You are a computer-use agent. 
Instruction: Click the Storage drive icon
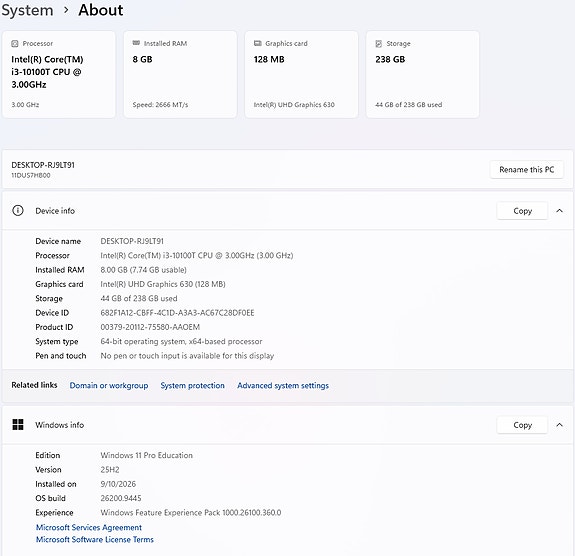point(379,44)
